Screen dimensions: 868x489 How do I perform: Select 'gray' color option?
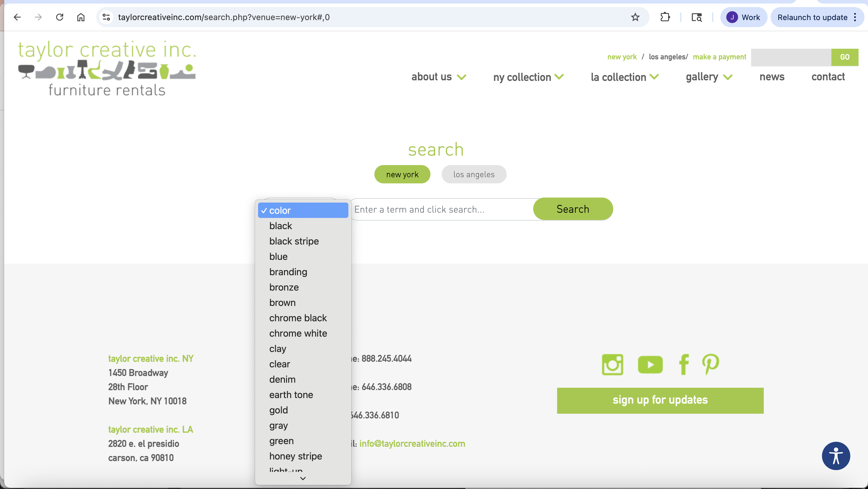[x=303, y=425]
